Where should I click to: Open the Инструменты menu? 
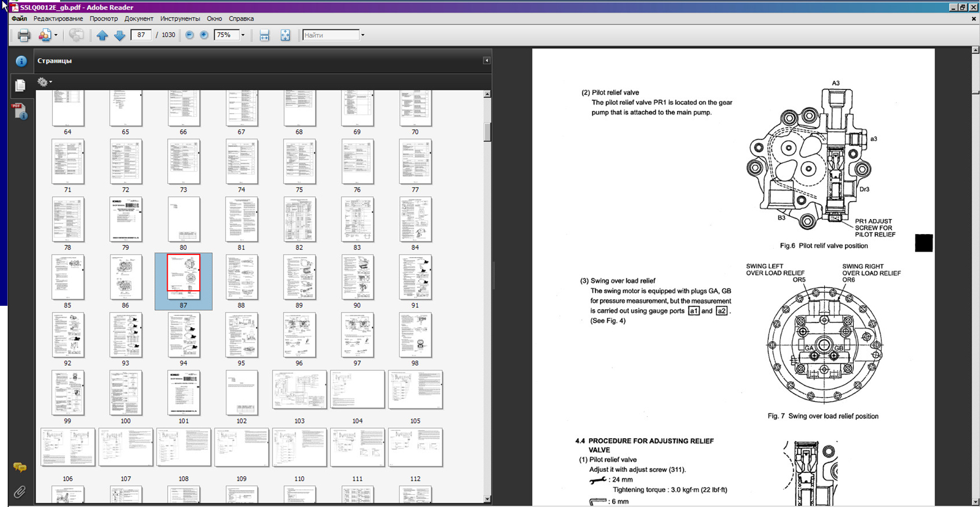tap(179, 18)
